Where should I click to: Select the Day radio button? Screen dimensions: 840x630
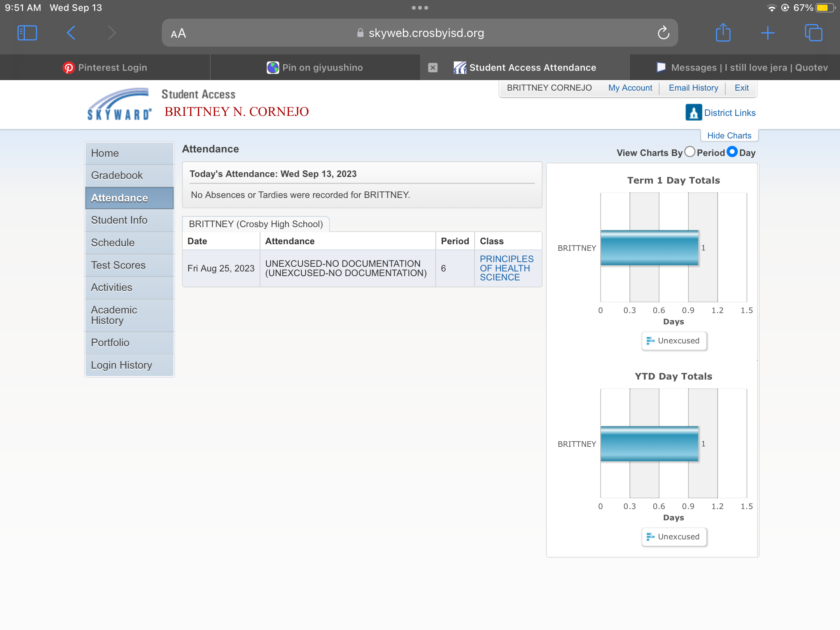732,152
